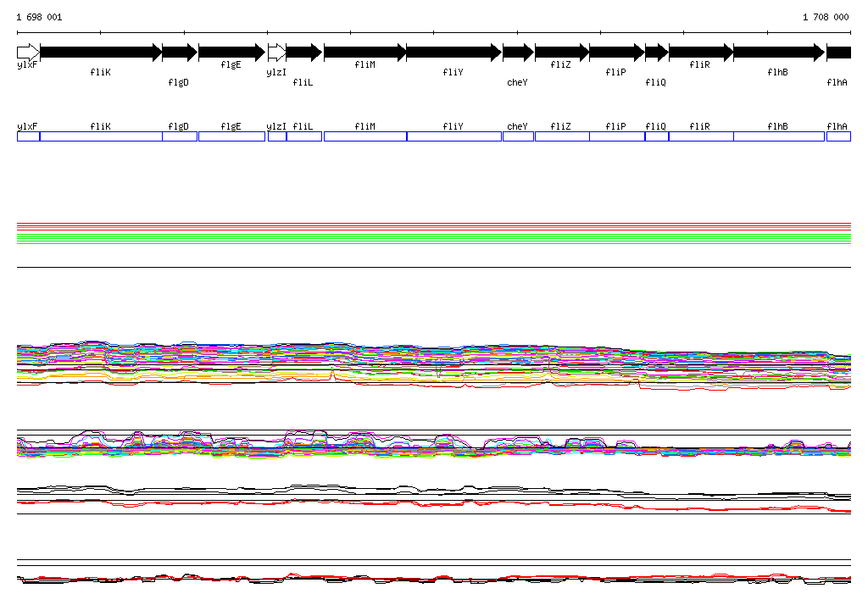Select the blue flhB annotation box
868x605 pixels.
point(779,136)
